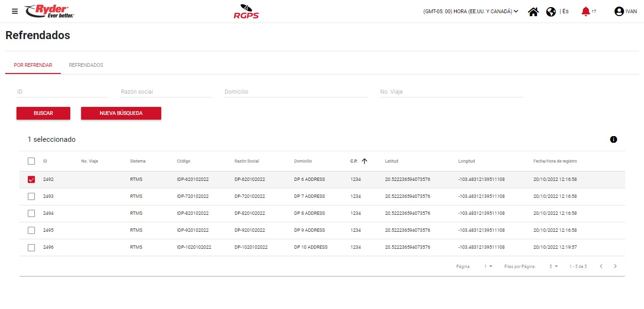Click the globe language icon
The width and height of the screenshot is (644, 309).
[x=551, y=12]
